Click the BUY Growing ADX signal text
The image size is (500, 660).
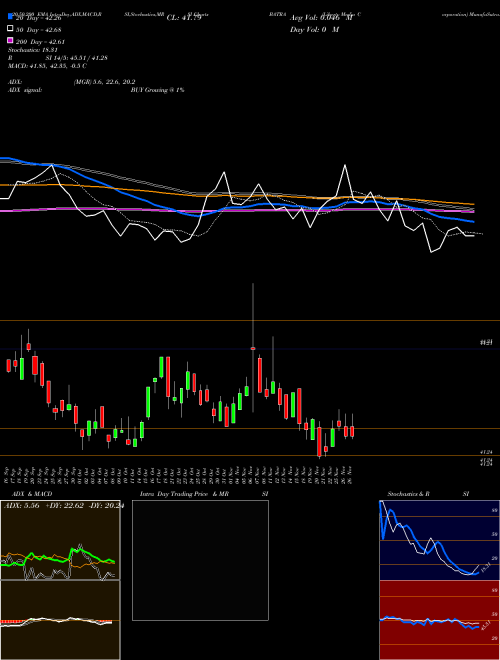click(157, 90)
